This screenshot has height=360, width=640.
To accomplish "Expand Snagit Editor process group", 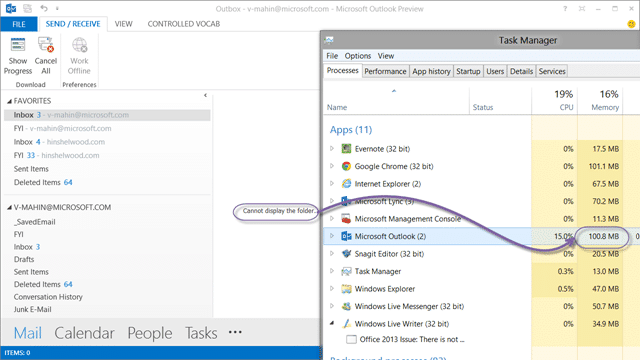I will coord(332,254).
